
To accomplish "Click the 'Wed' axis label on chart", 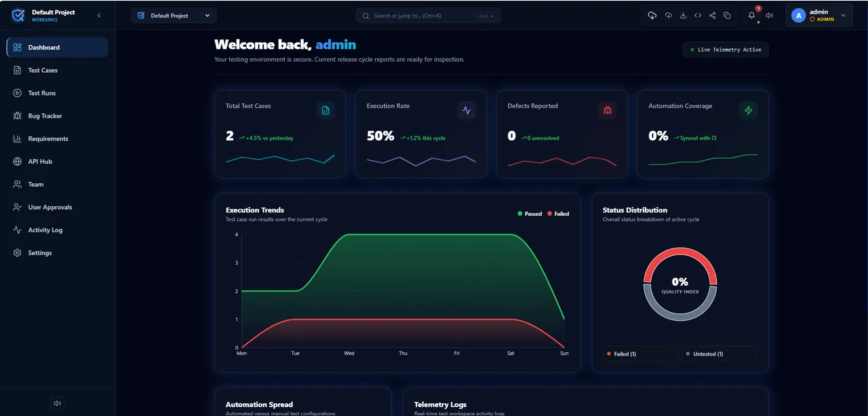I will tap(349, 353).
